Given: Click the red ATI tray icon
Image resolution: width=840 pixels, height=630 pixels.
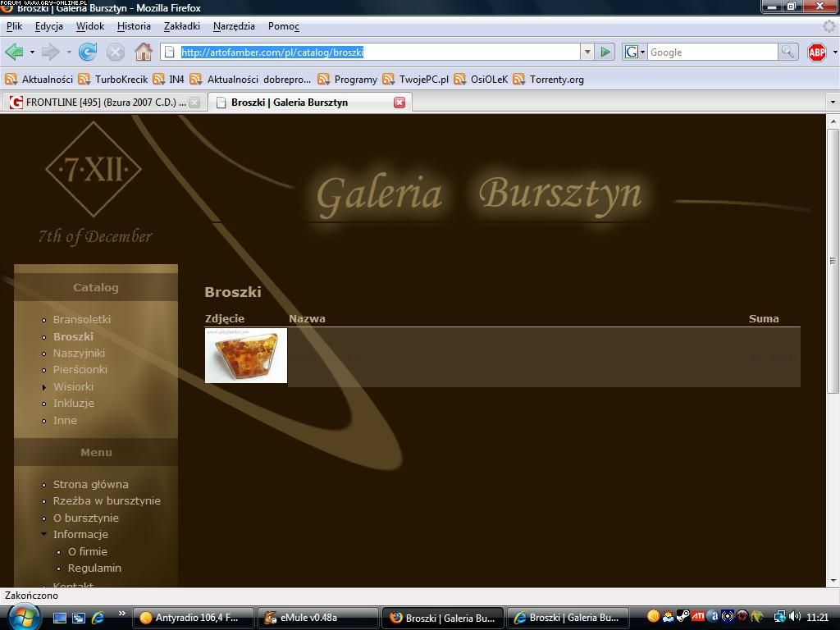Looking at the screenshot, I should coord(697,617).
